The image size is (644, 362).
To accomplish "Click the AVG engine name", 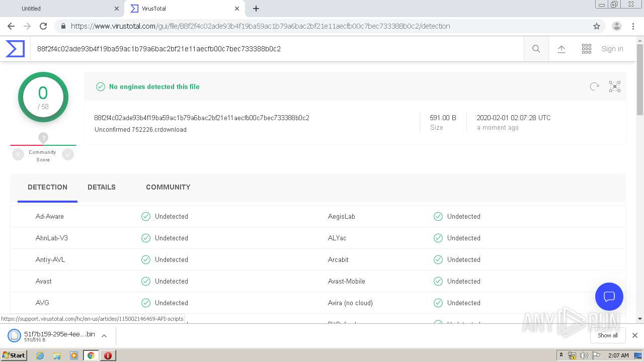I will 42,303.
